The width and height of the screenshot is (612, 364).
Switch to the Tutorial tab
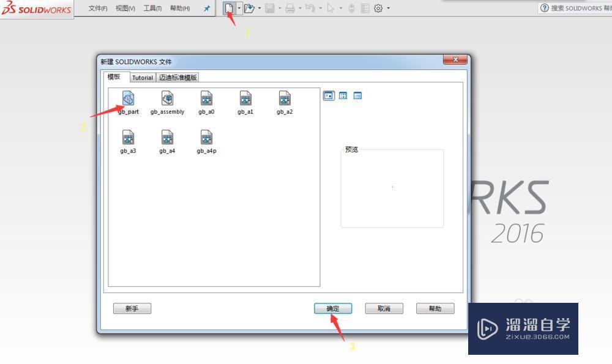pyautogui.click(x=143, y=78)
